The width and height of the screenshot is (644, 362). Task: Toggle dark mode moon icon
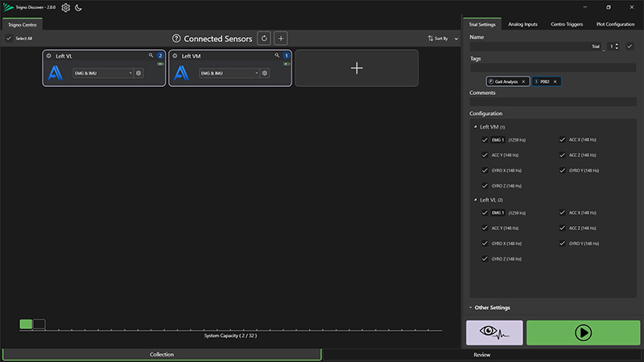(78, 7)
